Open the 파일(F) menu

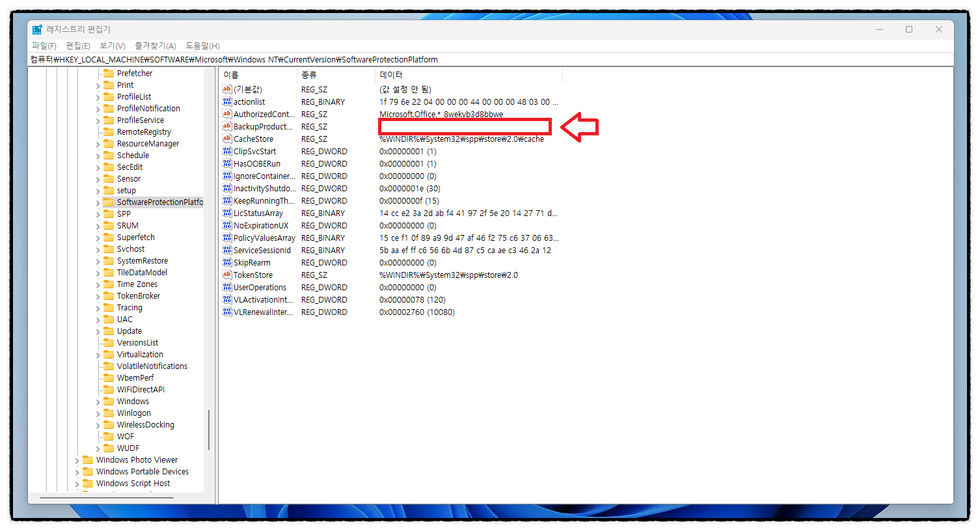tap(44, 46)
